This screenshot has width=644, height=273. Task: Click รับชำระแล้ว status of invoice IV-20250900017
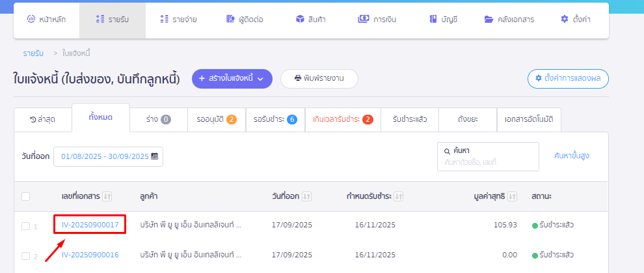pos(553,225)
